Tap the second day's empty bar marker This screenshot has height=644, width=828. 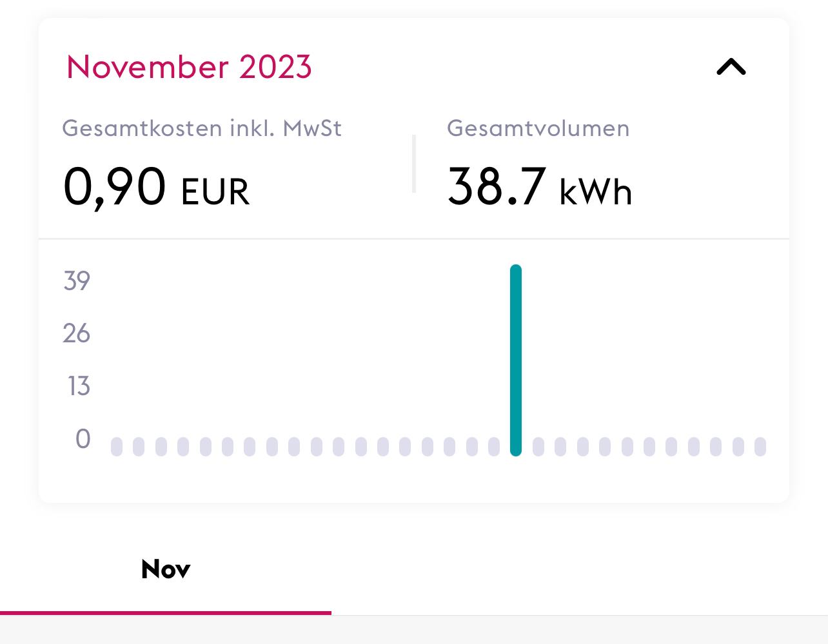[139, 447]
